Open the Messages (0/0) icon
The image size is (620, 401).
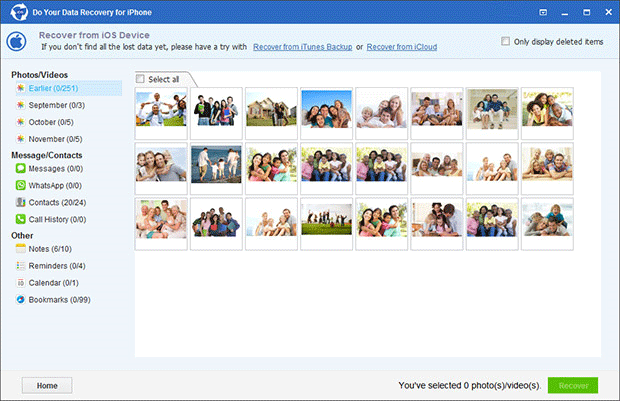pyautogui.click(x=20, y=169)
